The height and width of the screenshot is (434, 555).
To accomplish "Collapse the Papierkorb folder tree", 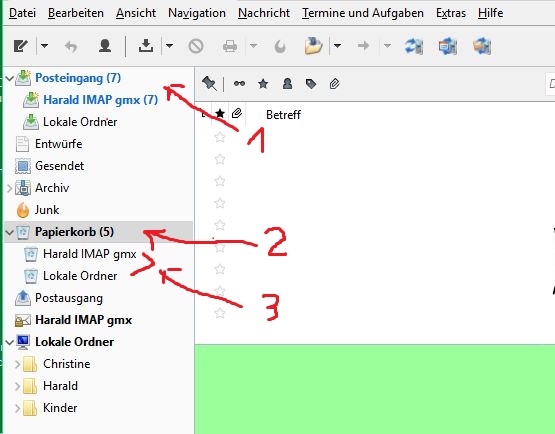I will click(10, 232).
